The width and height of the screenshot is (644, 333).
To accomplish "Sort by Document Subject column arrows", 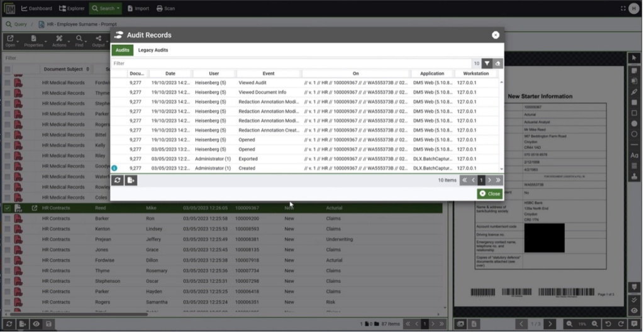I will pyautogui.click(x=87, y=69).
